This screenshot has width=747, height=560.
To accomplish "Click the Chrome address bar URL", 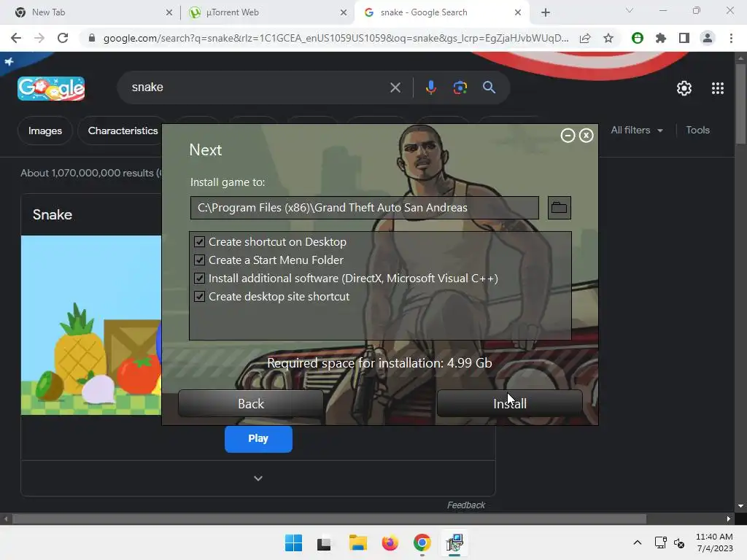I will point(336,38).
